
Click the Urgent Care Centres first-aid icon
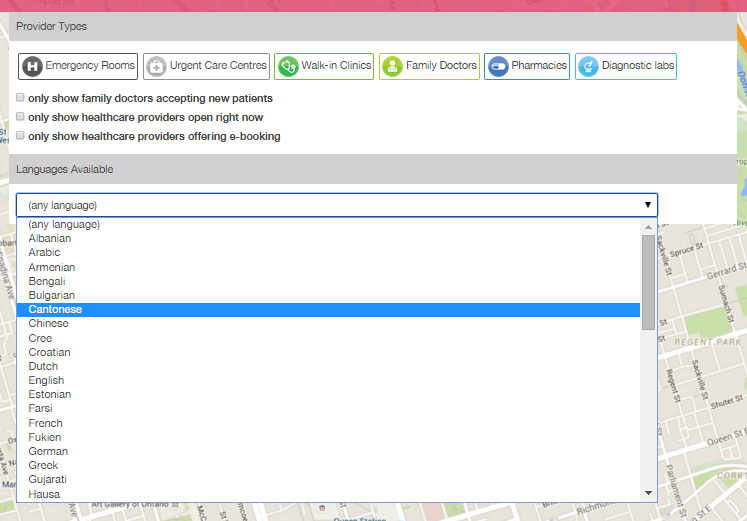click(156, 66)
